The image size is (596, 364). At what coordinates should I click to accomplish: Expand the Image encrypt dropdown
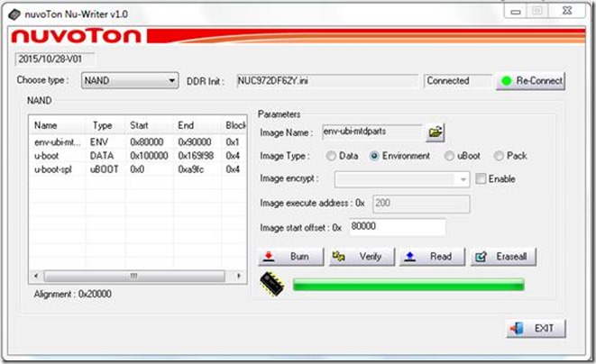pyautogui.click(x=402, y=179)
